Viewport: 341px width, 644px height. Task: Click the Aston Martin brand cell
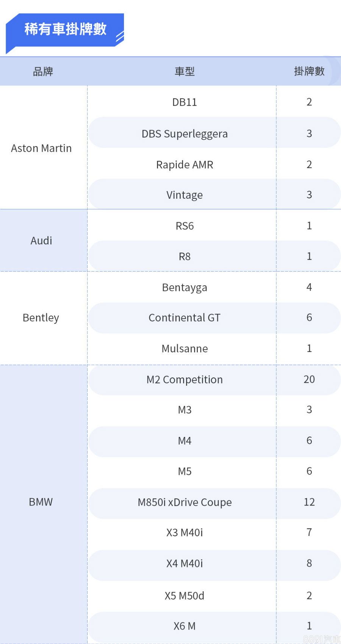click(41, 148)
